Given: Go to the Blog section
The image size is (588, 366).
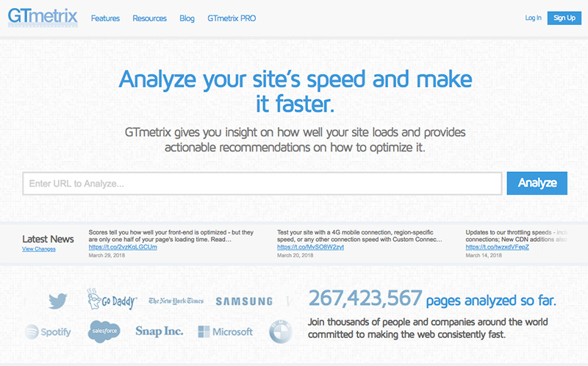Looking at the screenshot, I should (x=187, y=18).
